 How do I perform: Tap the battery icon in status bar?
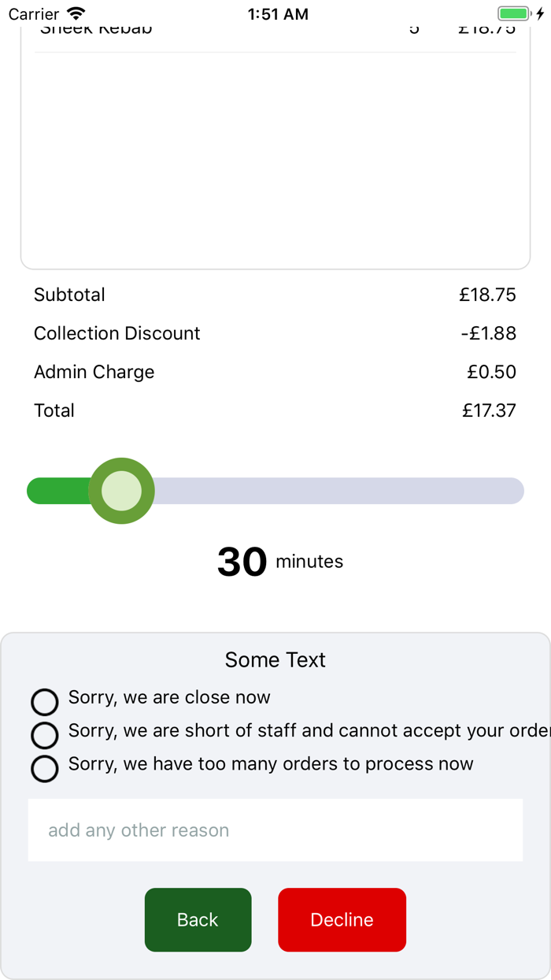pyautogui.click(x=514, y=13)
